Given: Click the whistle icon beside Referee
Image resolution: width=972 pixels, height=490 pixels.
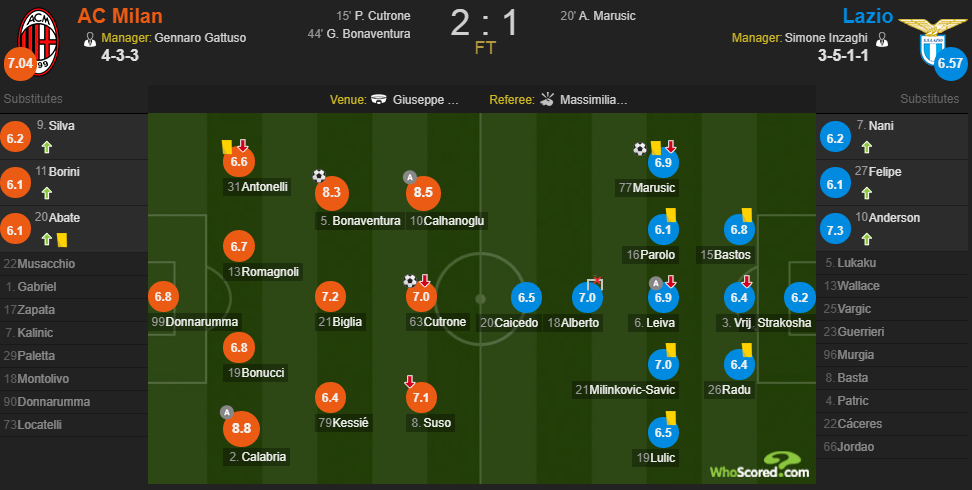Looking at the screenshot, I should click(547, 99).
